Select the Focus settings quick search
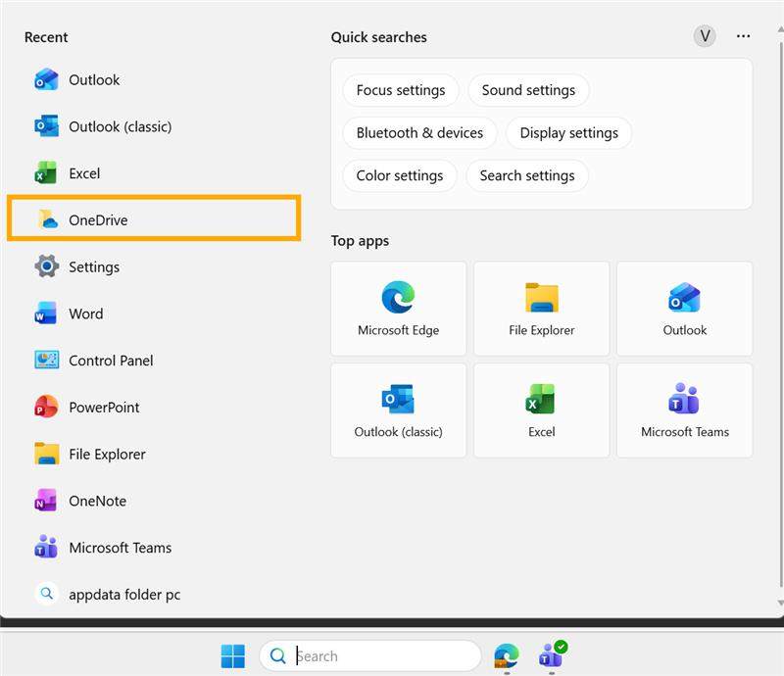 (x=401, y=89)
